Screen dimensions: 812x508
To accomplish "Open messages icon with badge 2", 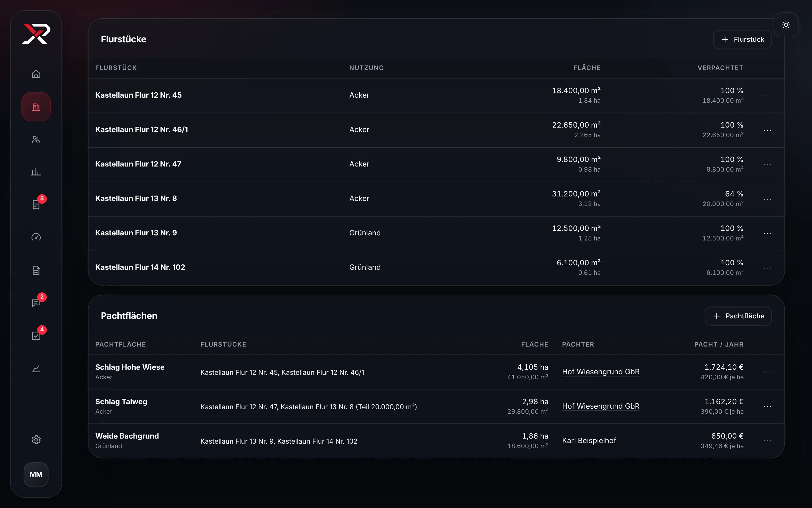I will click(x=36, y=303).
